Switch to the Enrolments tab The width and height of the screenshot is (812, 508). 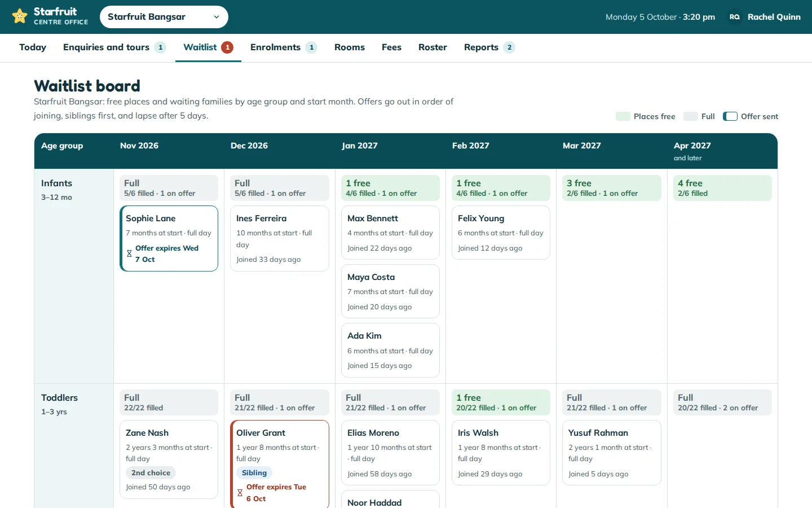pos(284,47)
